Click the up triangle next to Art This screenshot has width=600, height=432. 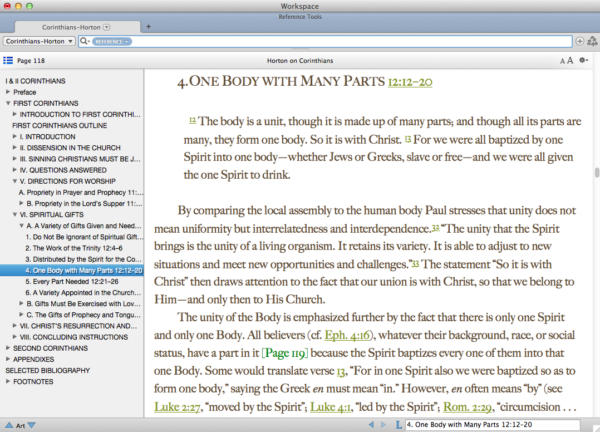click(x=8, y=425)
